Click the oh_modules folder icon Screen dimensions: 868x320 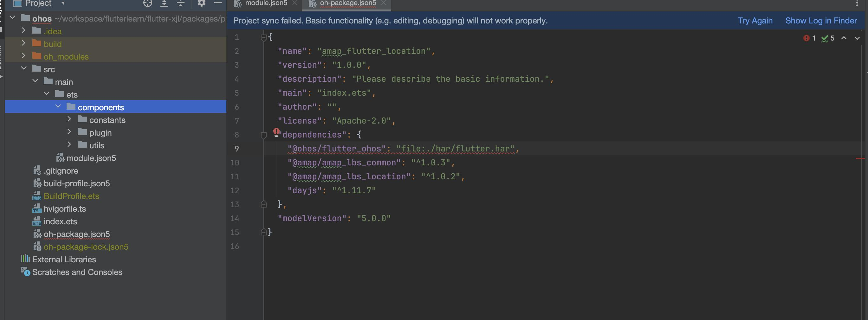coord(36,55)
